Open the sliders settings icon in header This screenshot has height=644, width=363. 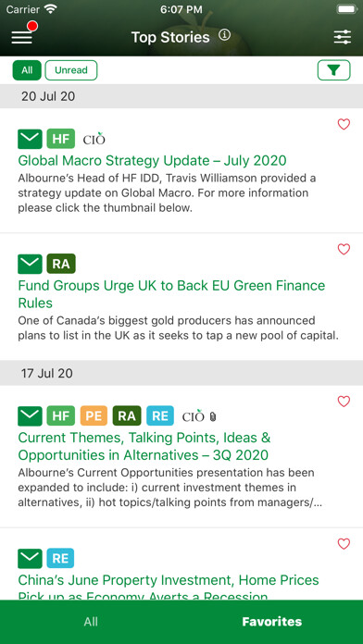coord(342,37)
